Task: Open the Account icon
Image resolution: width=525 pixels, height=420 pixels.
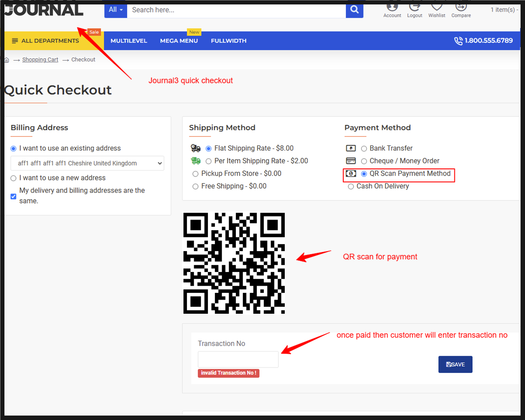Action: (392, 7)
